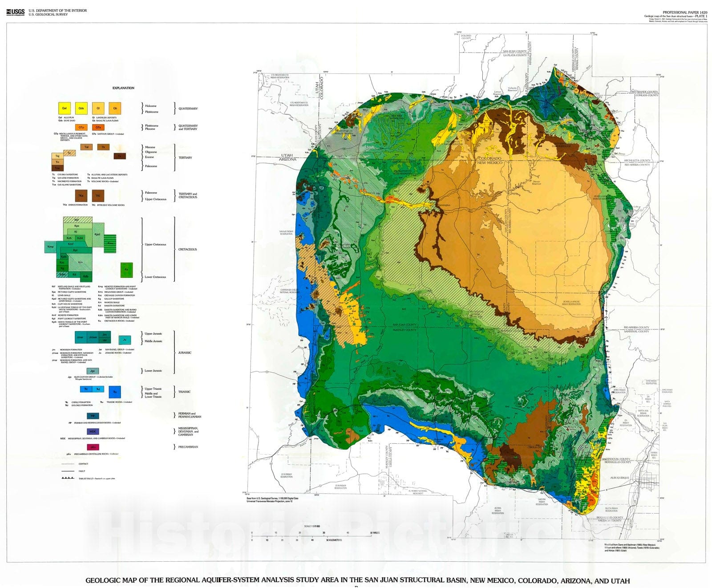Pick the Kmp legend swatch
This screenshot has height=588, width=712.
click(x=51, y=247)
